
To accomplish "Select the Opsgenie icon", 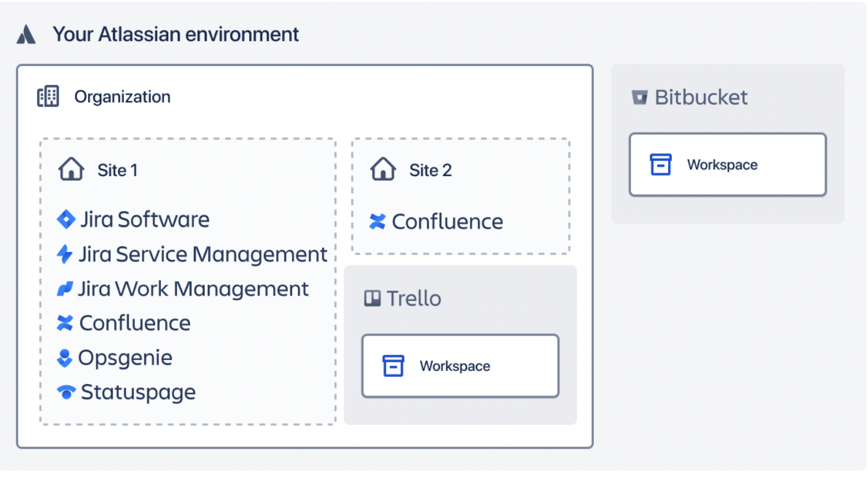I will [66, 358].
